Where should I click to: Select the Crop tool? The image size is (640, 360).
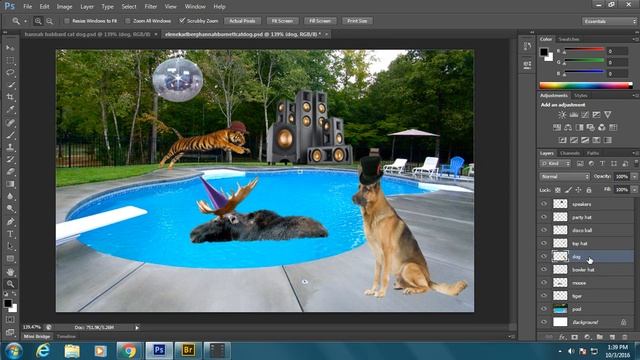(x=10, y=97)
